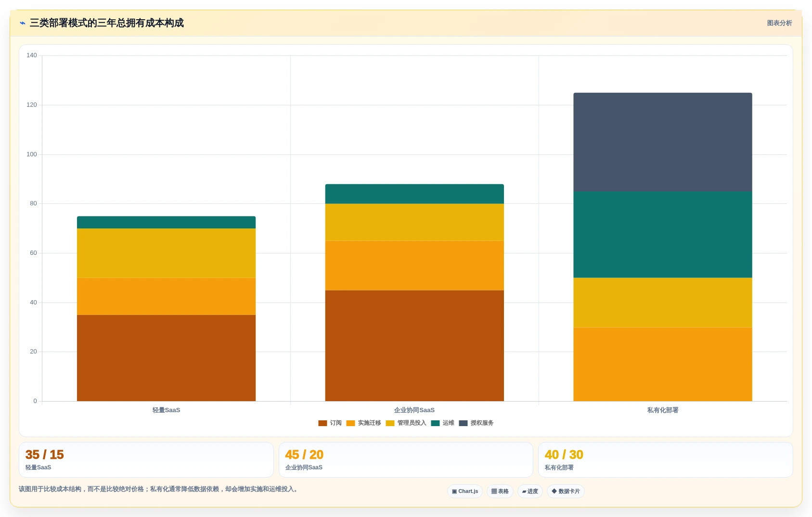Click the 实施迁移 segment of the 企业协同SaaS bar
The width and height of the screenshot is (812, 517).
point(414,265)
